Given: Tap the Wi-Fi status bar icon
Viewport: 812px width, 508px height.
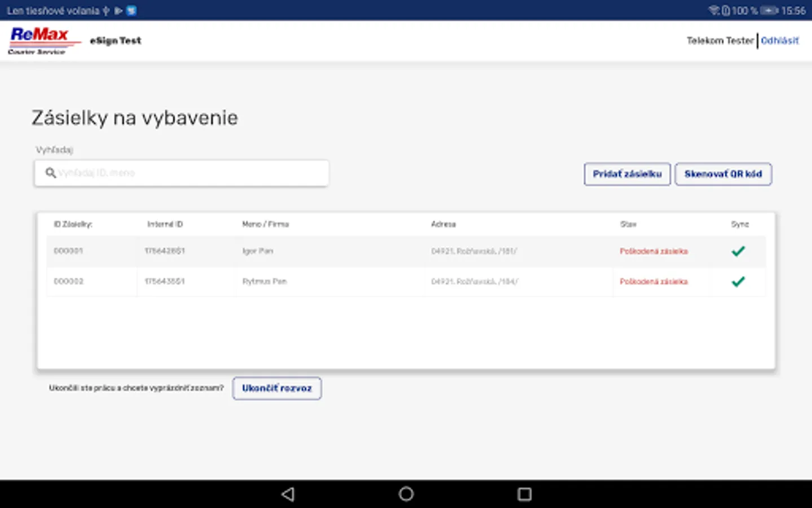Looking at the screenshot, I should (714, 10).
